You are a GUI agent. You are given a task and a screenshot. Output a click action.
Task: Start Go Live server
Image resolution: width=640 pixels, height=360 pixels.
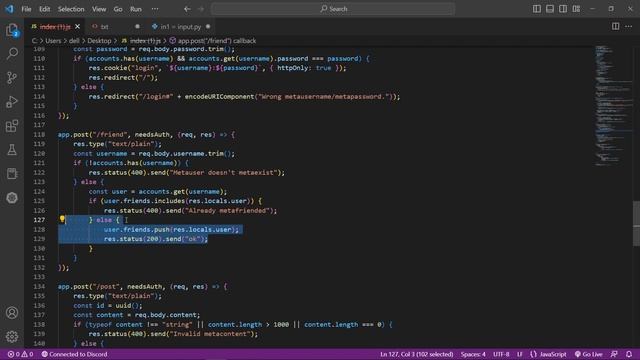click(589, 354)
